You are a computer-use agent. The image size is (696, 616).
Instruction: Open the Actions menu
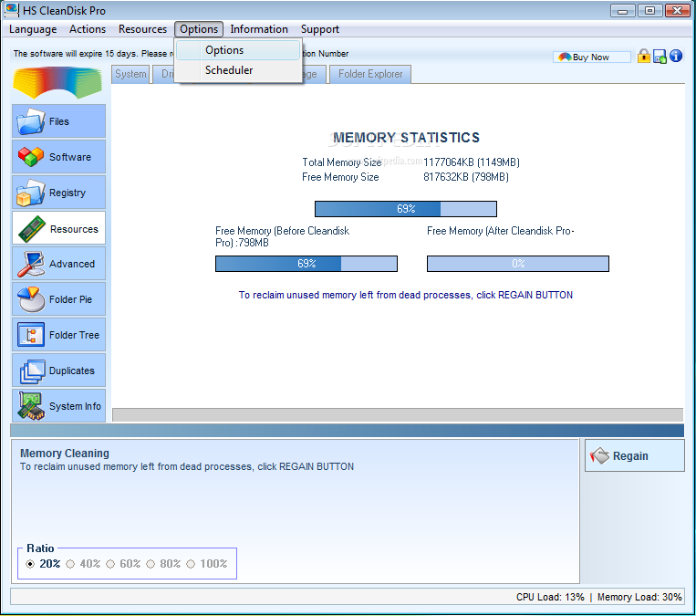click(x=88, y=29)
